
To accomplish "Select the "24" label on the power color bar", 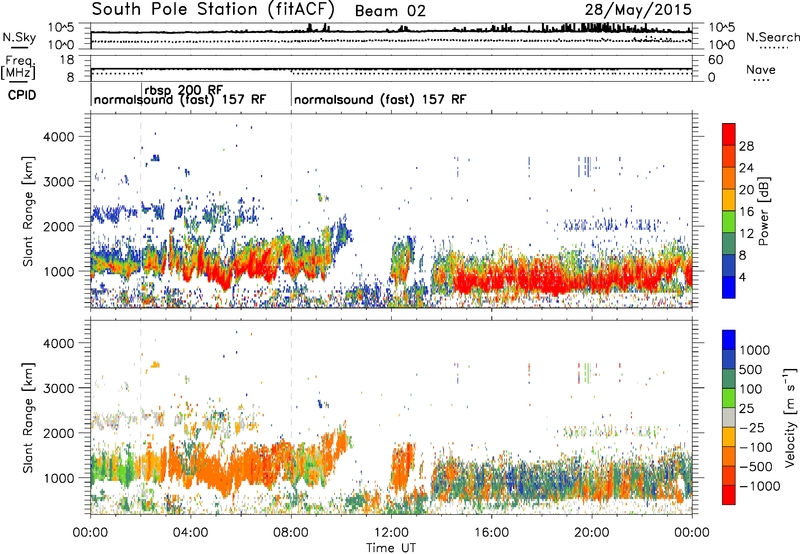I will (x=746, y=168).
